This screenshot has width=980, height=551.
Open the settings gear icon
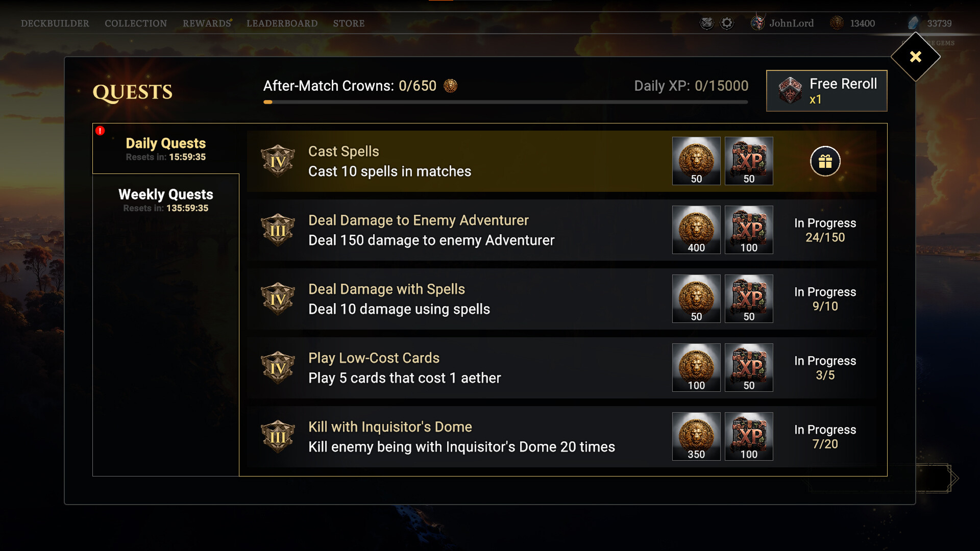727,23
